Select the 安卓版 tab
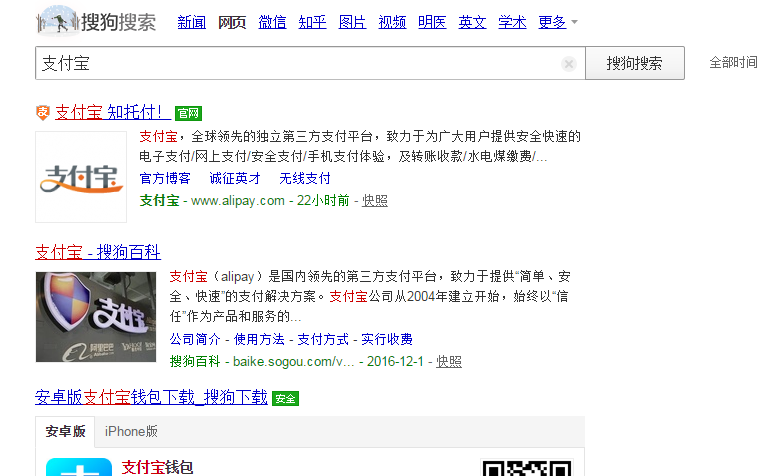Viewport: 760px width, 476px height. click(65, 431)
